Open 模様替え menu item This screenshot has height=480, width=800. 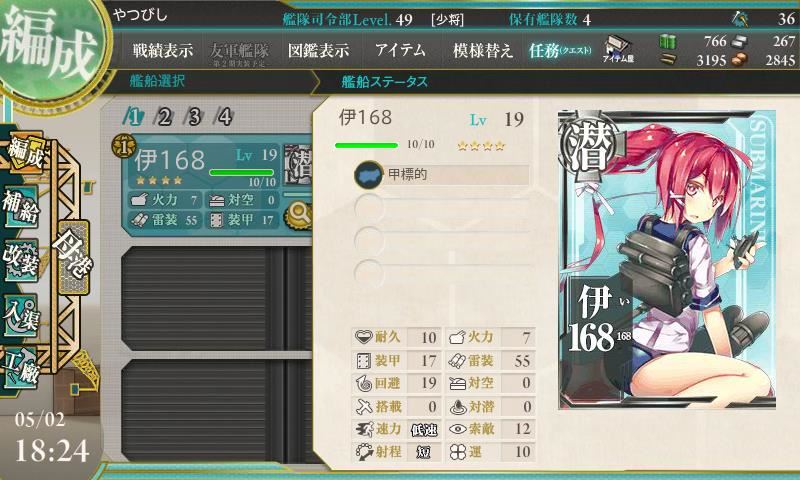[483, 50]
